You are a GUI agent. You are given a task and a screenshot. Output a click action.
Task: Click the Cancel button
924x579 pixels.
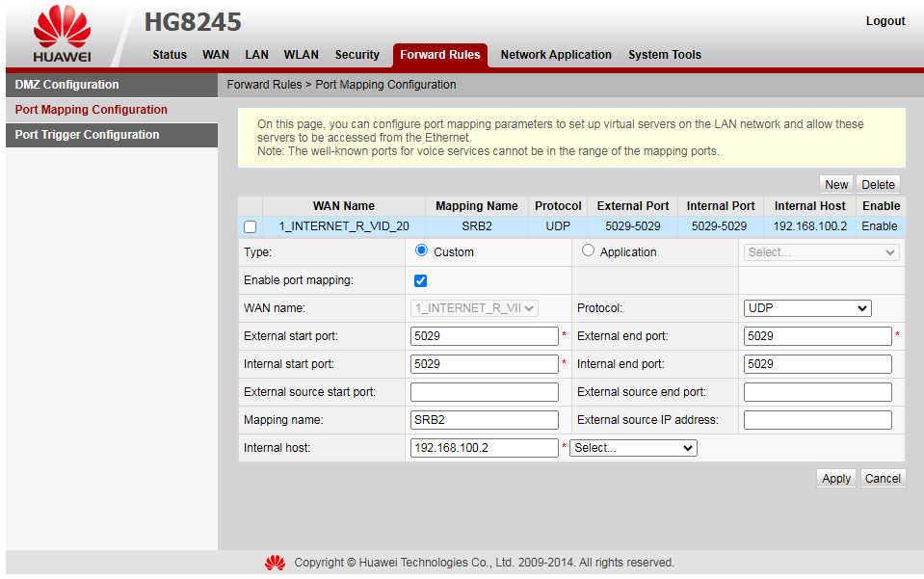click(x=883, y=479)
